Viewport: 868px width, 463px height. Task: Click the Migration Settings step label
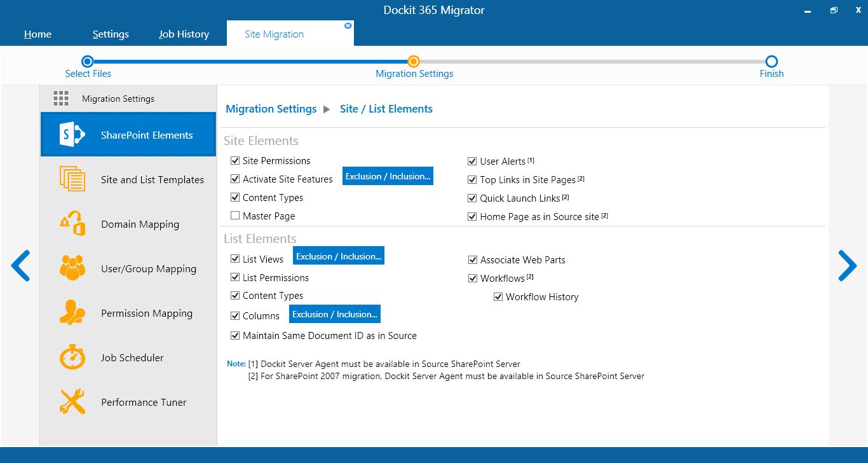tap(414, 74)
